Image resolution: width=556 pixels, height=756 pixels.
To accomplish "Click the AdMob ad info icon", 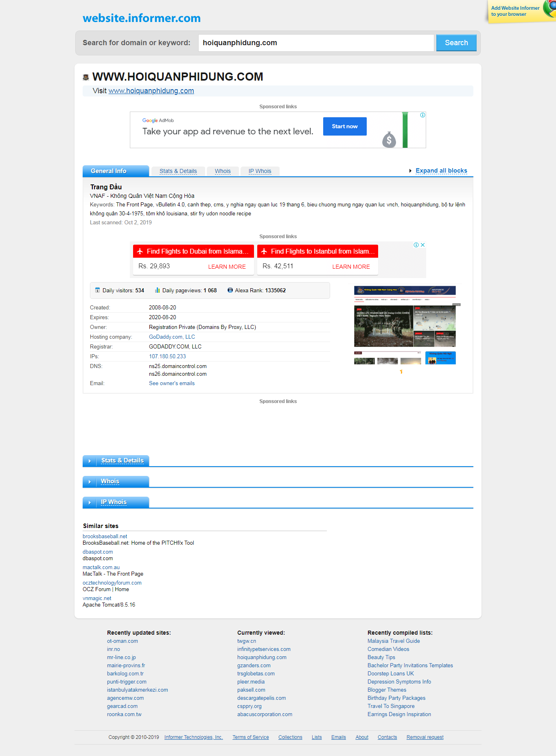I will 422,115.
